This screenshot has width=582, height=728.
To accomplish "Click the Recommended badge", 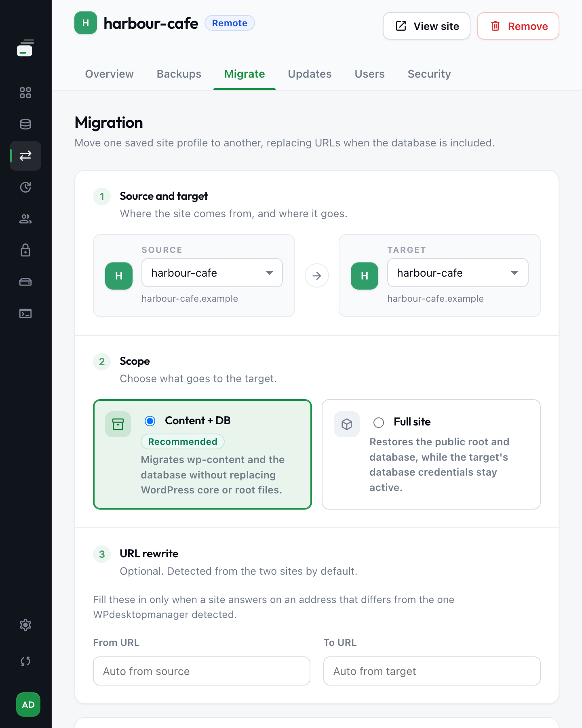I will pyautogui.click(x=183, y=442).
